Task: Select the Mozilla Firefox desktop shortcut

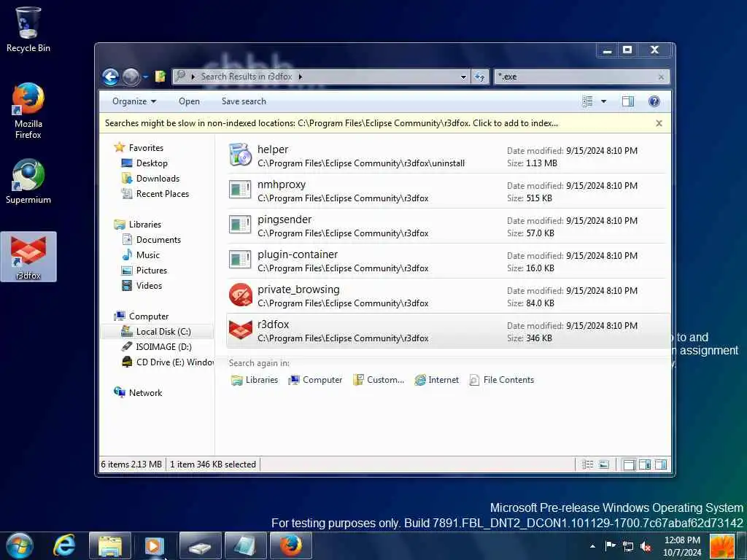Action: [x=28, y=112]
